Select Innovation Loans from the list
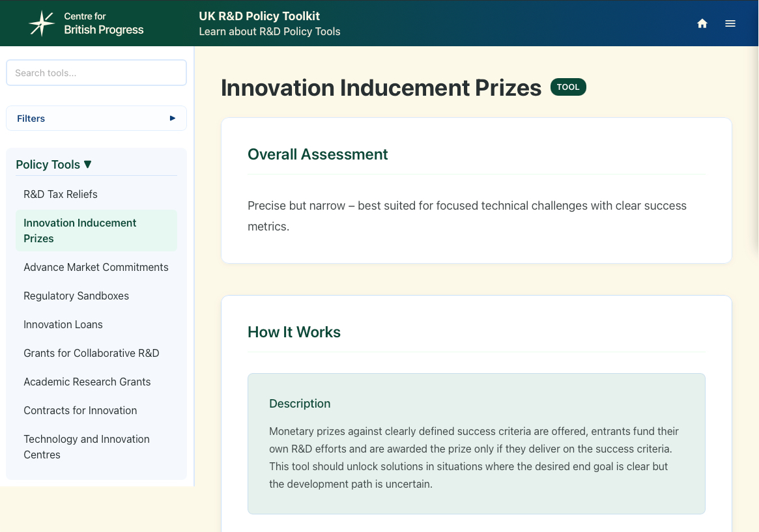 point(63,324)
